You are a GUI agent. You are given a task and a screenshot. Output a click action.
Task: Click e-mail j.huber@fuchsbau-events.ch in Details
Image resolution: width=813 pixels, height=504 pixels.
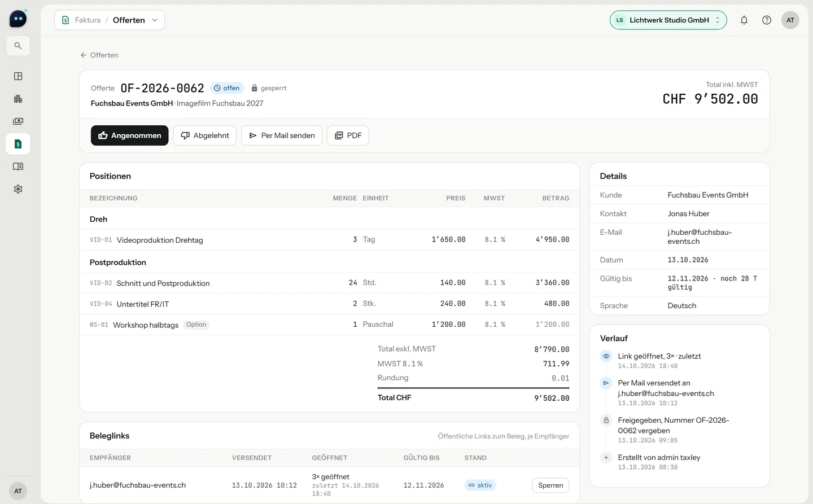[x=700, y=236]
